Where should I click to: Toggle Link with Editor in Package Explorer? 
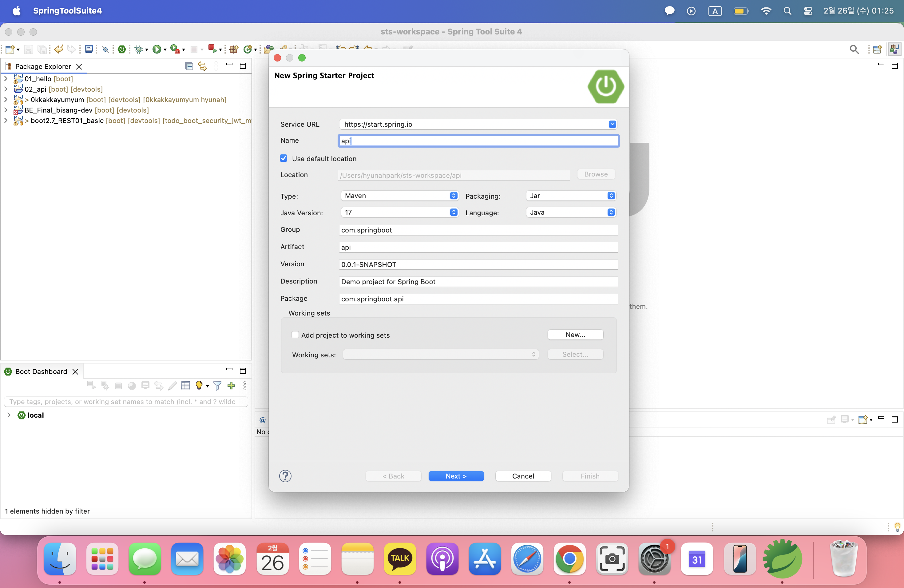202,66
